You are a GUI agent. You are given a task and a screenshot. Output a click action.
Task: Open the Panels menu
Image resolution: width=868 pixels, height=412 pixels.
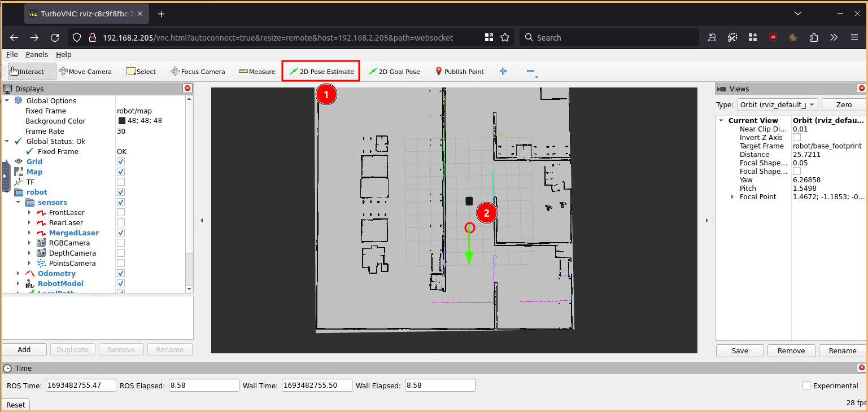tap(37, 54)
